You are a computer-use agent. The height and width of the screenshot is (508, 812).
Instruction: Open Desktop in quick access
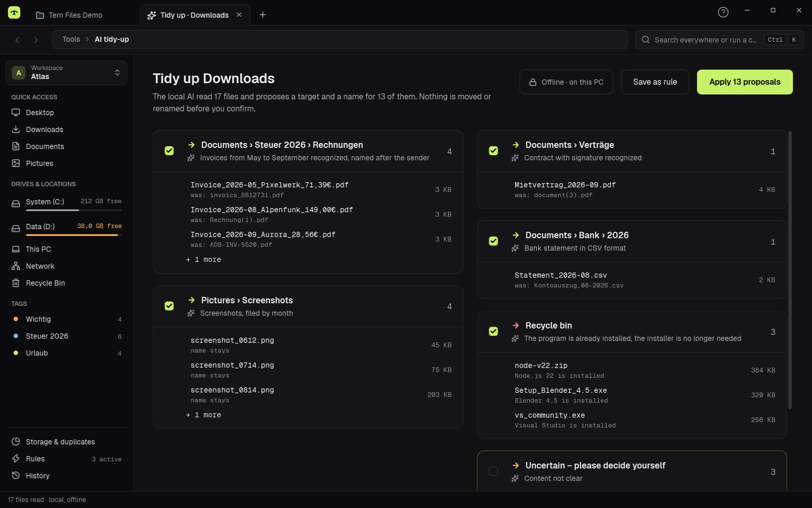pos(67,113)
